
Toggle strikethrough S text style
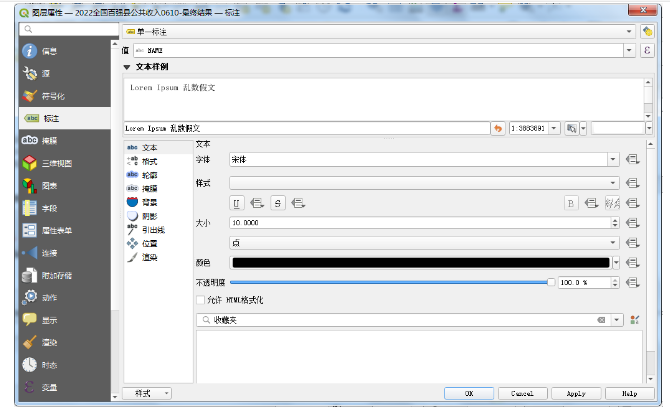tap(278, 203)
